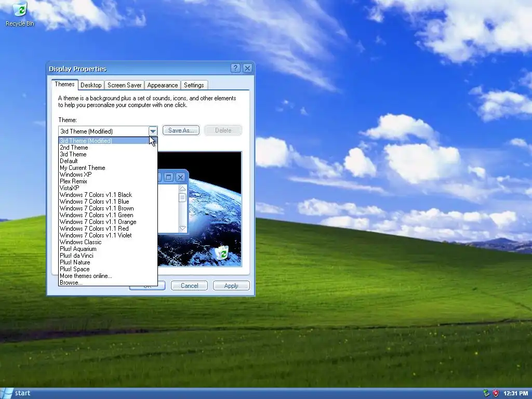
Task: Select the Plus! Aquarium theme
Action: pyautogui.click(x=108, y=249)
